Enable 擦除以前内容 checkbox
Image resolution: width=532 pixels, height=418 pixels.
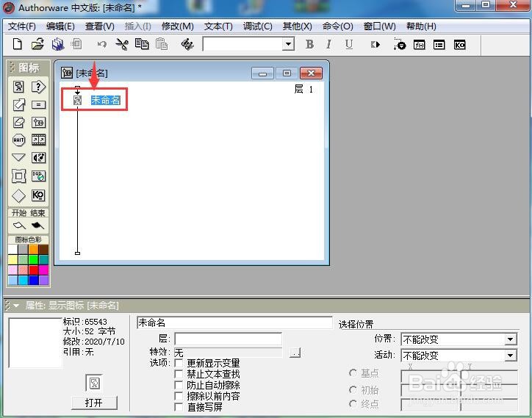[179, 396]
